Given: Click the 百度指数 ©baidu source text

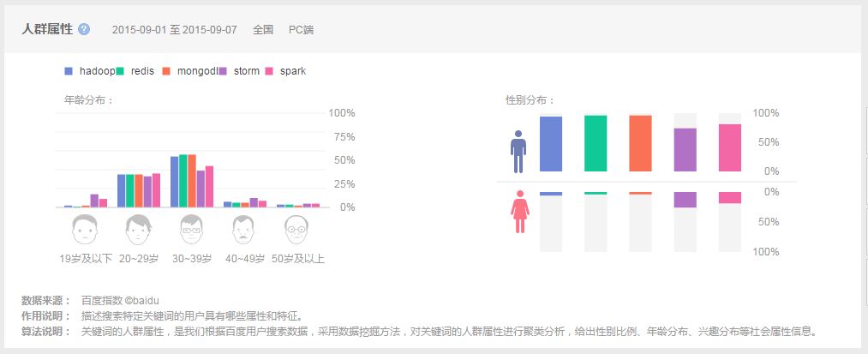Looking at the screenshot, I should click(120, 301).
